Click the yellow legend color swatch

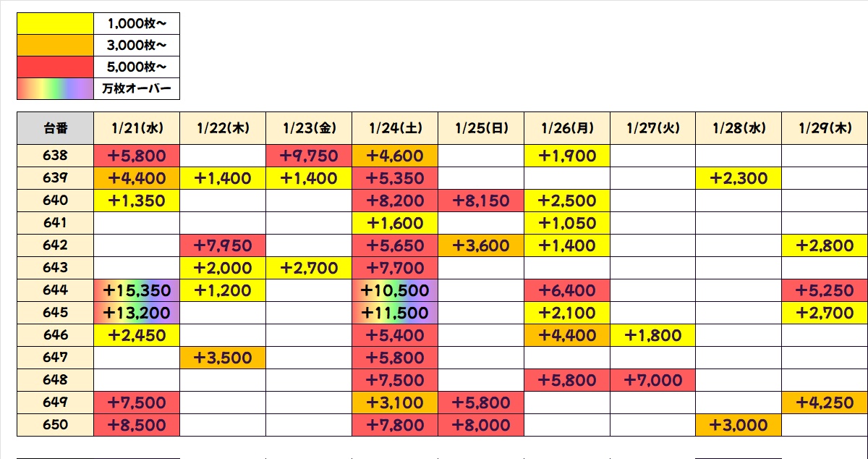56,24
